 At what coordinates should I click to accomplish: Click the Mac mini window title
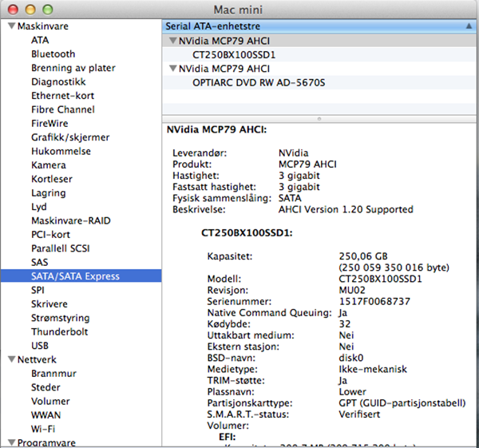(x=238, y=10)
